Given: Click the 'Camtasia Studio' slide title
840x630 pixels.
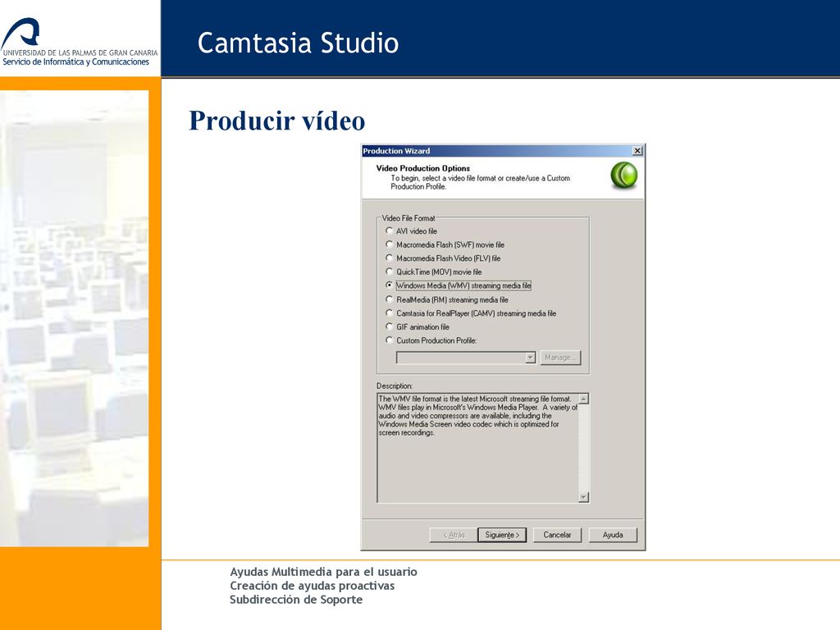Looking at the screenshot, I should click(x=298, y=43).
